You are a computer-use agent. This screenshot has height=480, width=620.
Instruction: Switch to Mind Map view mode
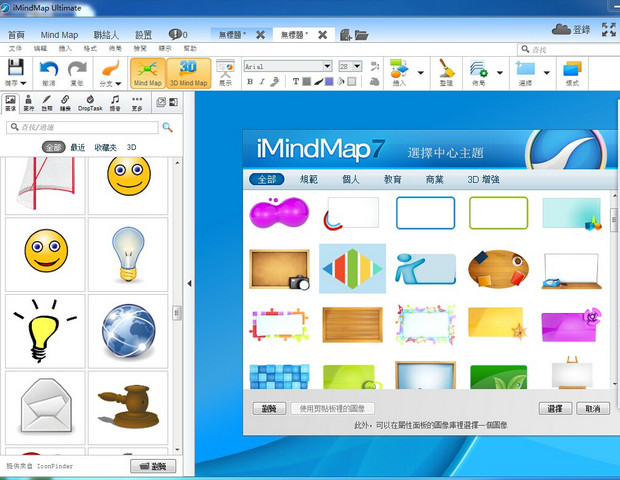click(x=147, y=72)
